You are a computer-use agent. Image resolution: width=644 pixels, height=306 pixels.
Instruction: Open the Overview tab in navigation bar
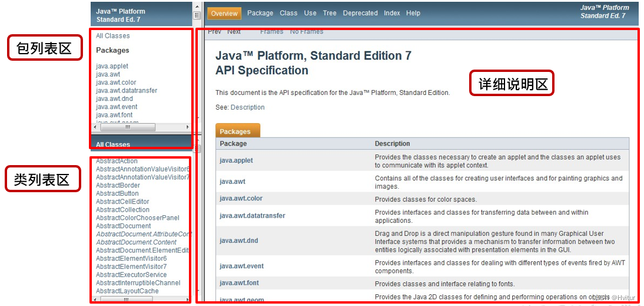point(224,13)
